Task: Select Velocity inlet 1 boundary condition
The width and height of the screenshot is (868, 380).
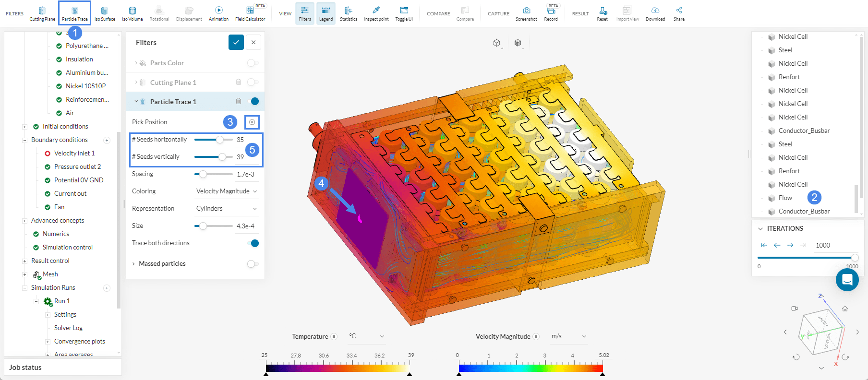Action: coord(74,154)
